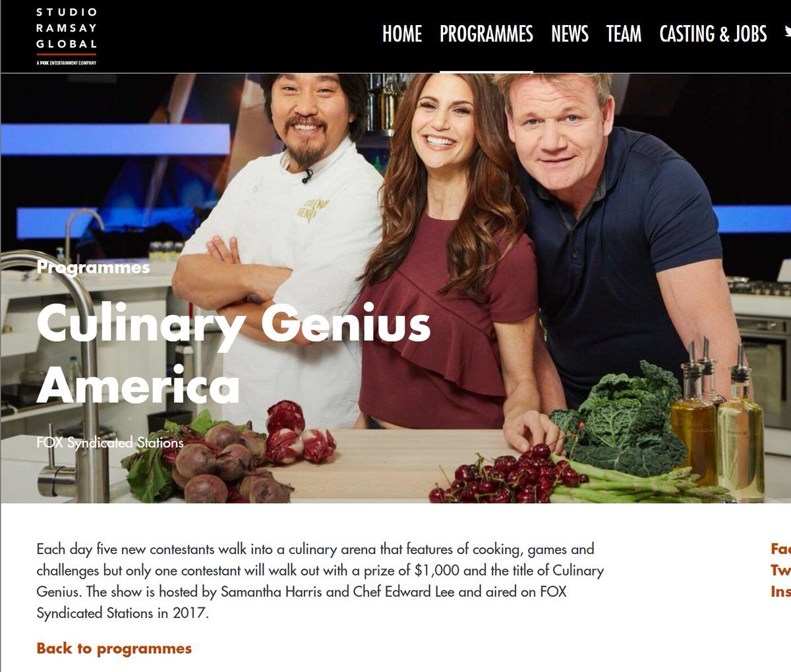Open the cut-off Instagram link at right
This screenshot has width=791, height=672.
point(780,592)
